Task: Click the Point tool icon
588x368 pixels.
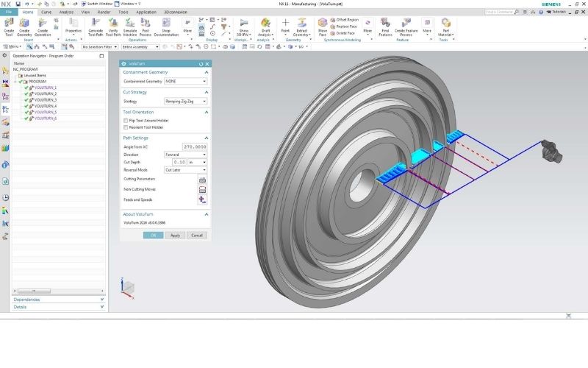Action: point(285,26)
